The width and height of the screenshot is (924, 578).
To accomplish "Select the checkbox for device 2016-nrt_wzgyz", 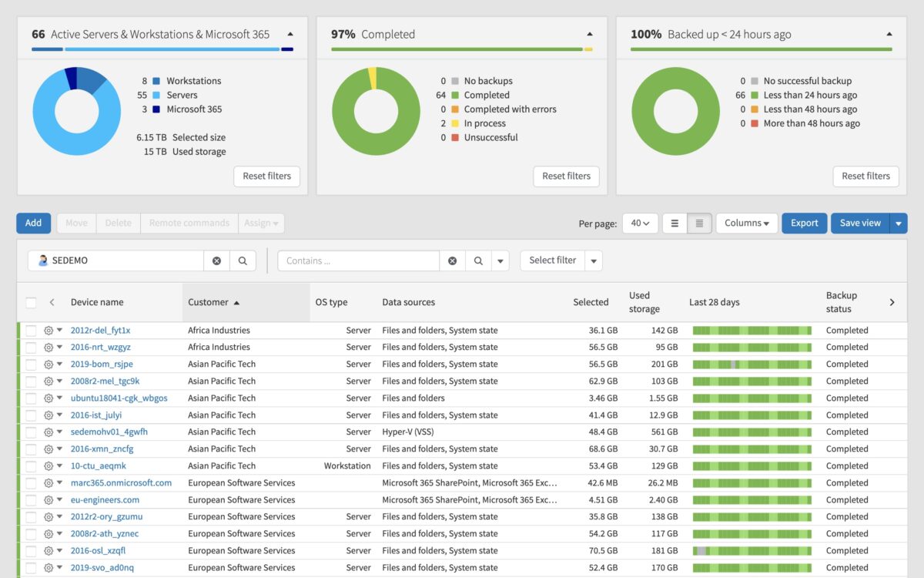I will (29, 347).
